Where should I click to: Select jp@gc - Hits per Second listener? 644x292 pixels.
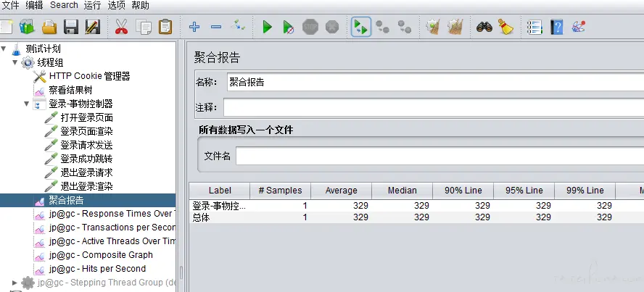pos(97,269)
